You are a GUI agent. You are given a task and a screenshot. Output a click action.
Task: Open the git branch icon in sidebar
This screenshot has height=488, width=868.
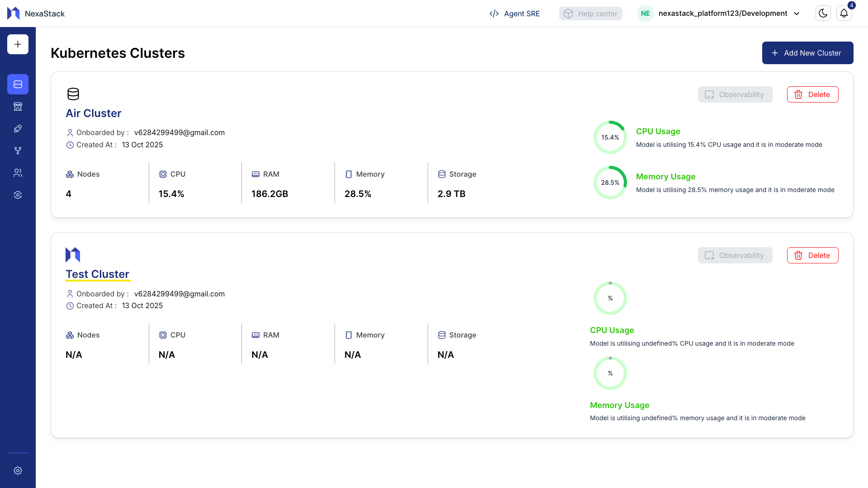(x=18, y=150)
